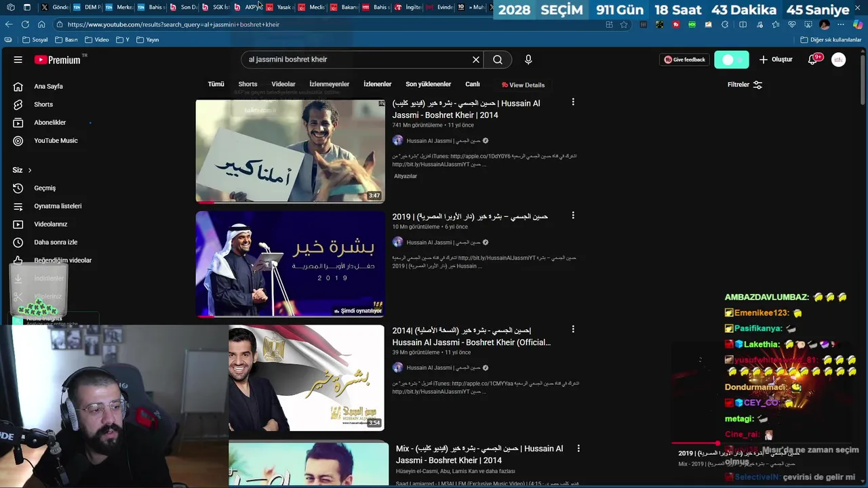
Task: Open the browser extensions puzzle icon
Action: [726, 24]
